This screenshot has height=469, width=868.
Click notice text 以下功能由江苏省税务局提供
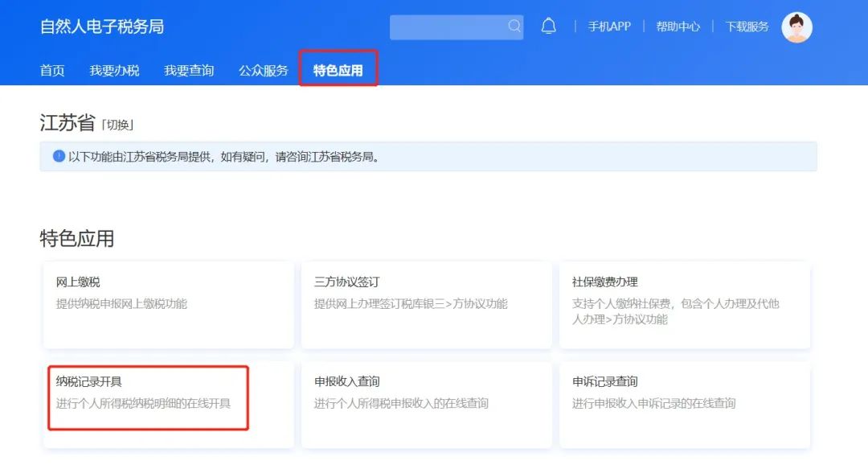(x=140, y=157)
